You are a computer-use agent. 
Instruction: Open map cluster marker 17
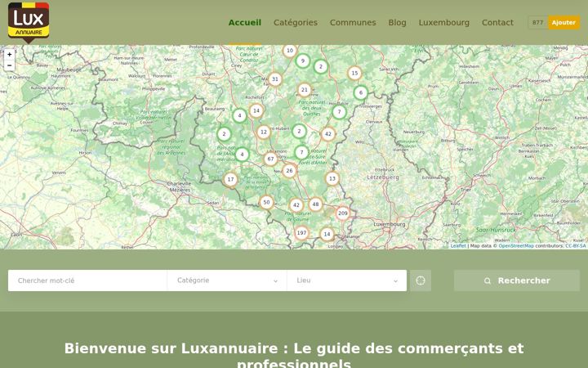230,179
